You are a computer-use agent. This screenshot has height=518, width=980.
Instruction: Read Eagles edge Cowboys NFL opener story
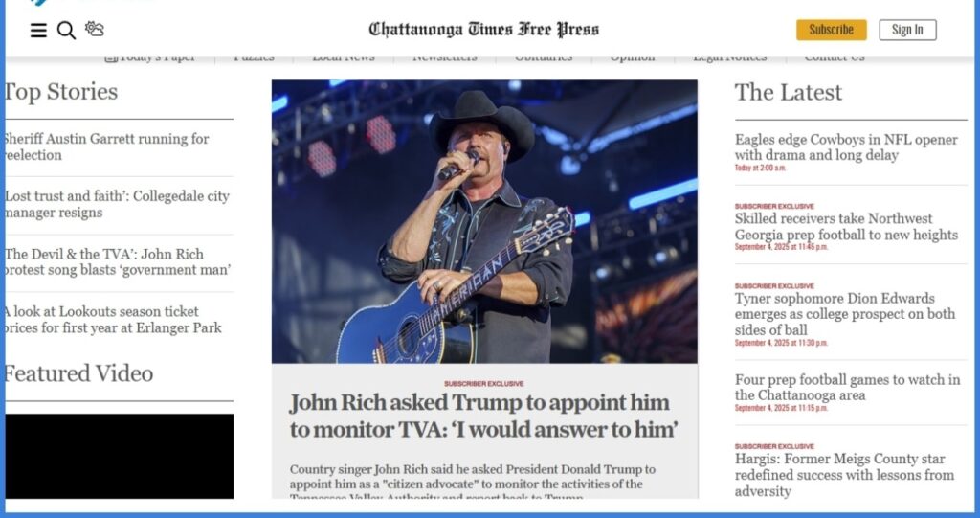tap(846, 147)
